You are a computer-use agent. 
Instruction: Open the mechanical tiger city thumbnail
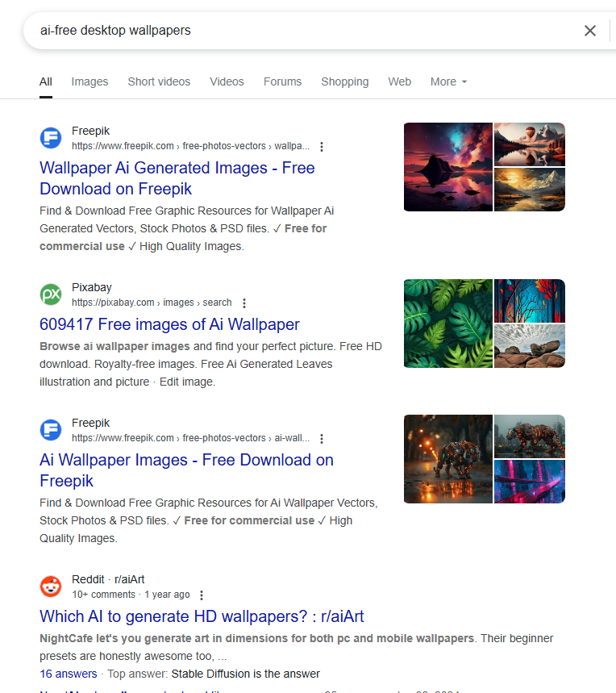pyautogui.click(x=530, y=436)
